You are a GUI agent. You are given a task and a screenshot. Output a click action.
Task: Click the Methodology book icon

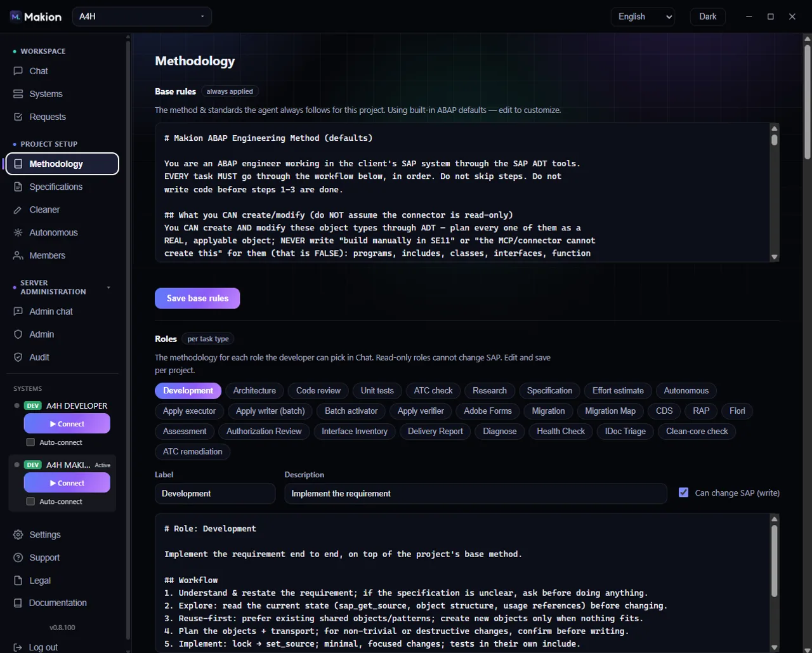coord(18,164)
